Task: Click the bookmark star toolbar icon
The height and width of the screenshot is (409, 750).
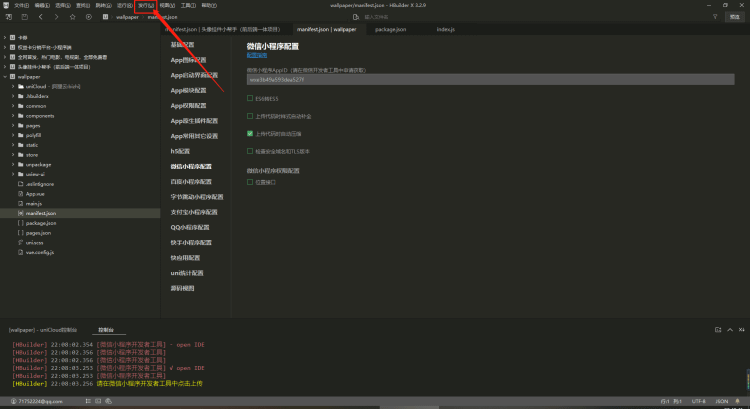Action: tap(73, 17)
